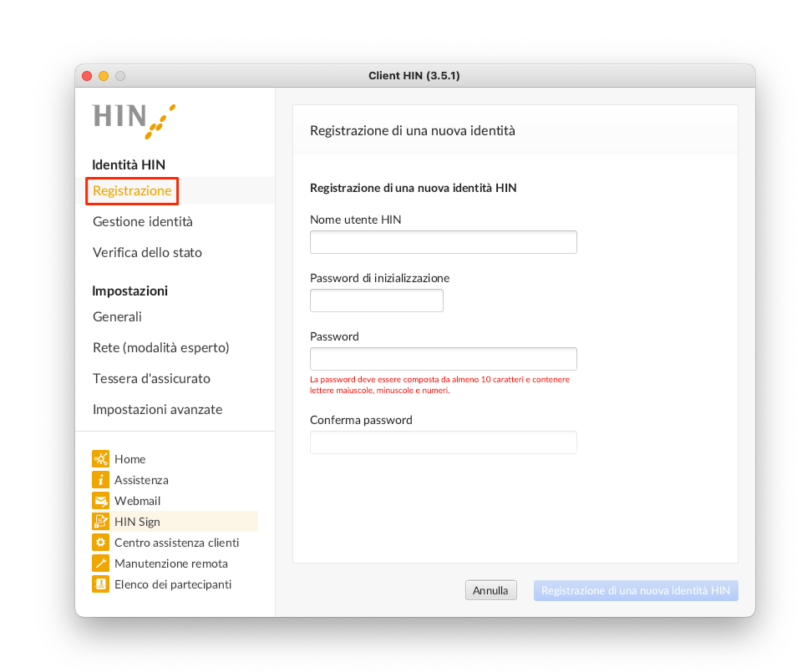Click the Client HIN (3.5.1) title
This screenshot has height=672, width=812.
414,75
